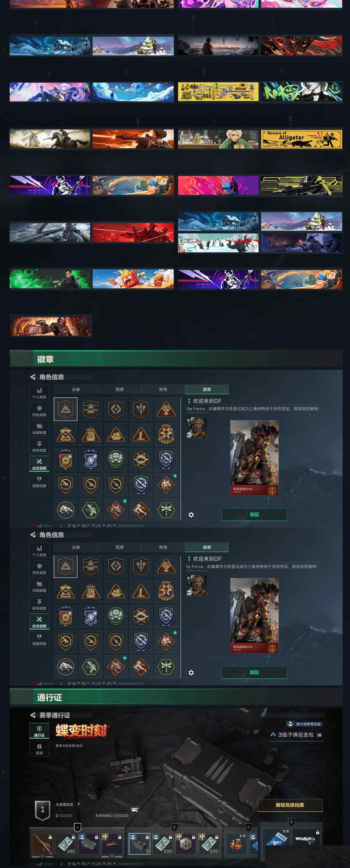Image resolution: width=350 pixels, height=868 pixels.
Task: Select the chainsaw zombie banner
Action: [50, 326]
